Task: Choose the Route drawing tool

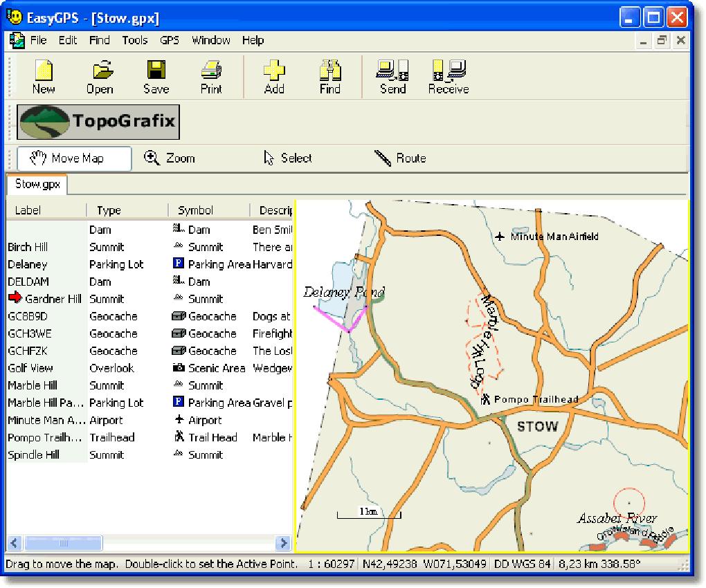Action: click(400, 158)
